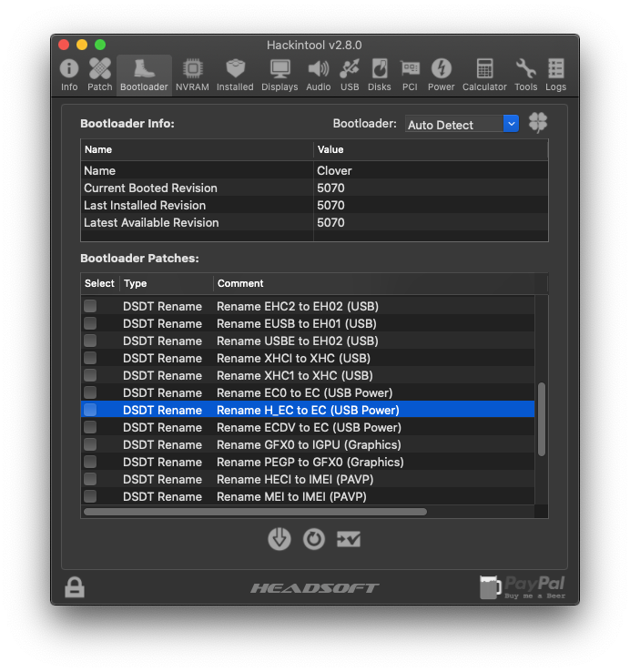The width and height of the screenshot is (630, 672).
Task: Select the Current Booted Revision row
Action: [x=314, y=188]
